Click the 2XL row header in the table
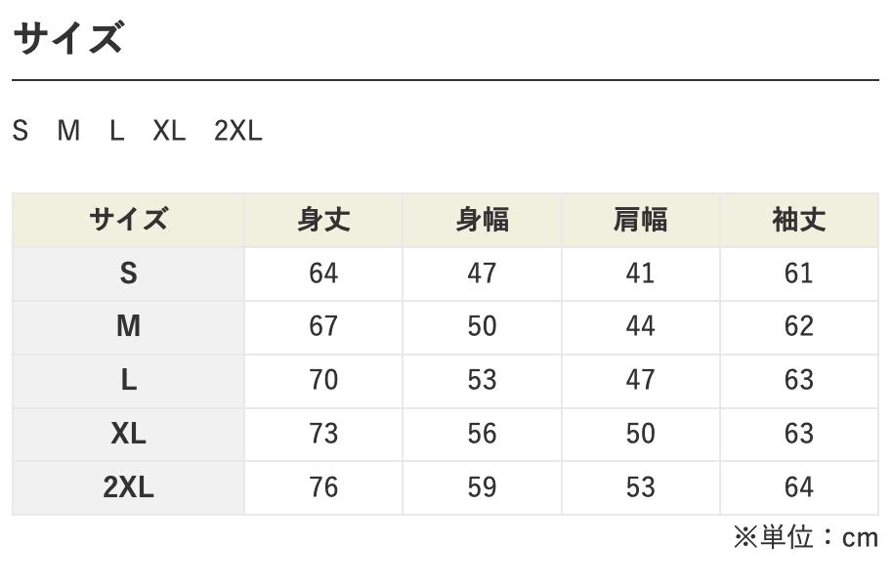Image resolution: width=893 pixels, height=588 pixels. click(x=128, y=487)
